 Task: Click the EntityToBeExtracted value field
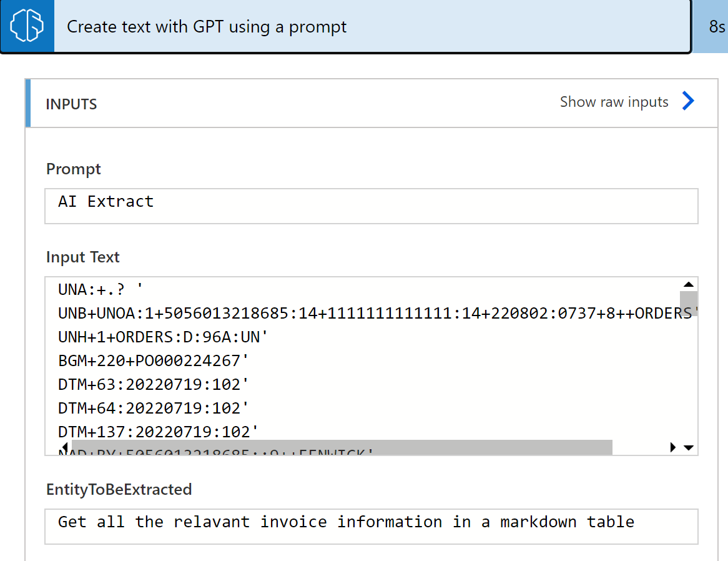371,526
